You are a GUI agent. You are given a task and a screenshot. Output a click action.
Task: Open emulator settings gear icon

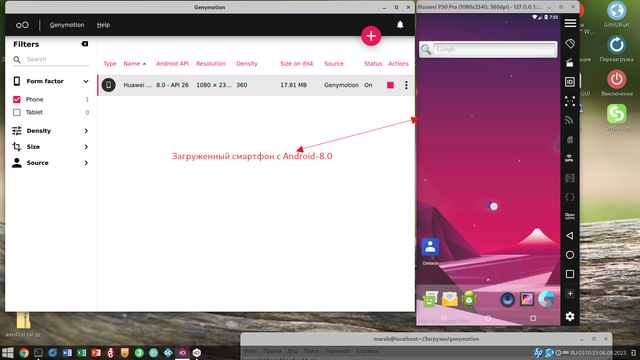click(570, 316)
